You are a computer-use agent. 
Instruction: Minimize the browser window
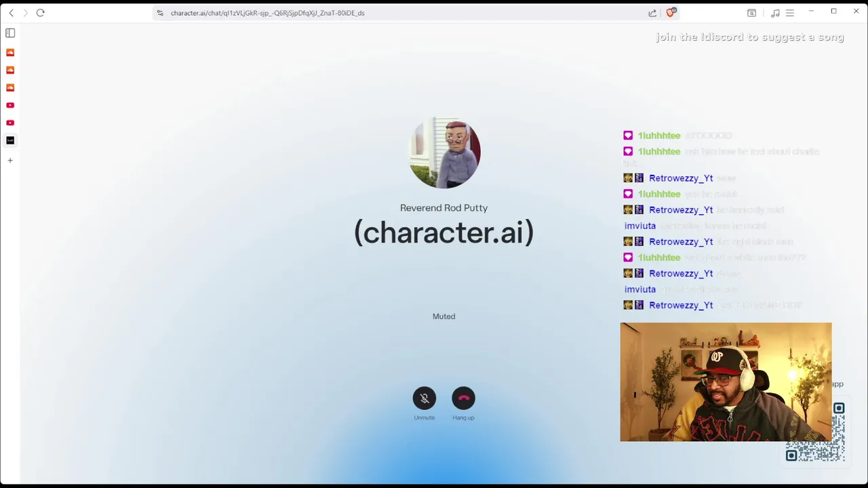pos(811,12)
